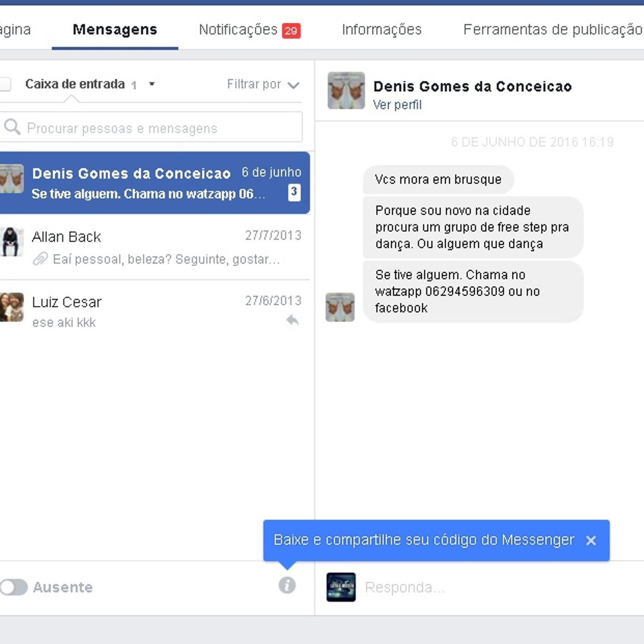
Task: Tick the select-all checkbox near Caixa de entrada
Action: [5, 84]
